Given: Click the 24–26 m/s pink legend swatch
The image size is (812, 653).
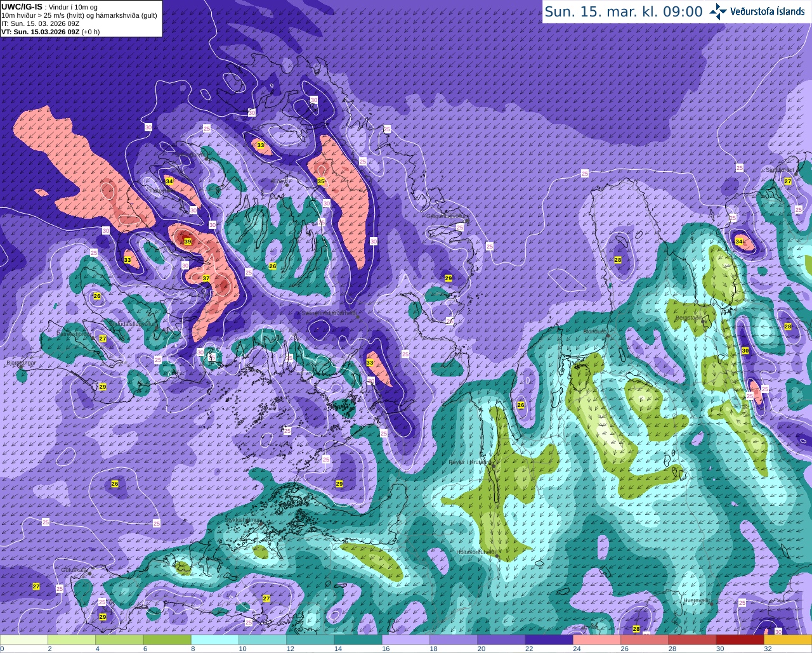Looking at the screenshot, I should [x=596, y=640].
